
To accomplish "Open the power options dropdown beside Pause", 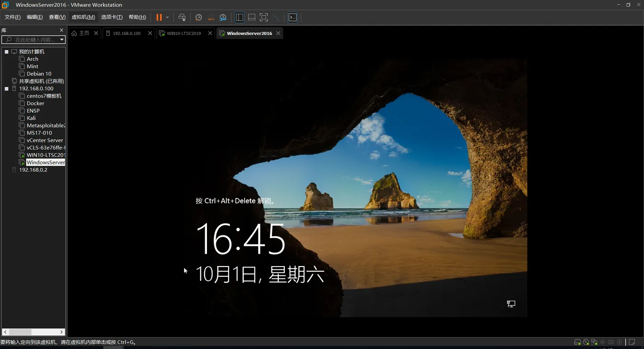I will (x=167, y=17).
